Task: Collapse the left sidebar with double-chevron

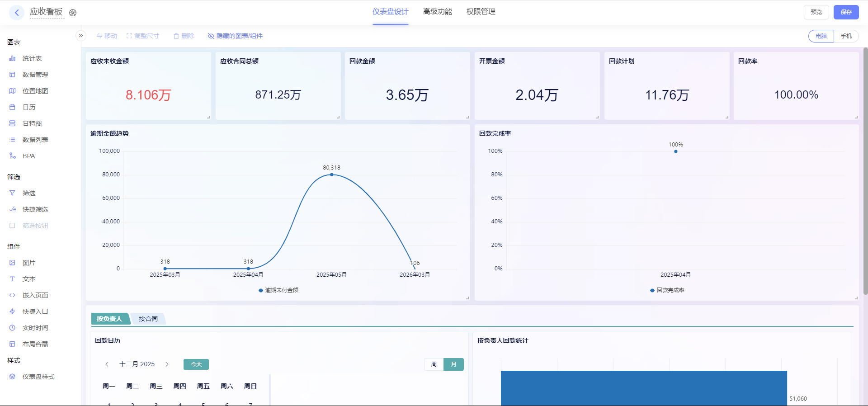Action: tap(81, 36)
